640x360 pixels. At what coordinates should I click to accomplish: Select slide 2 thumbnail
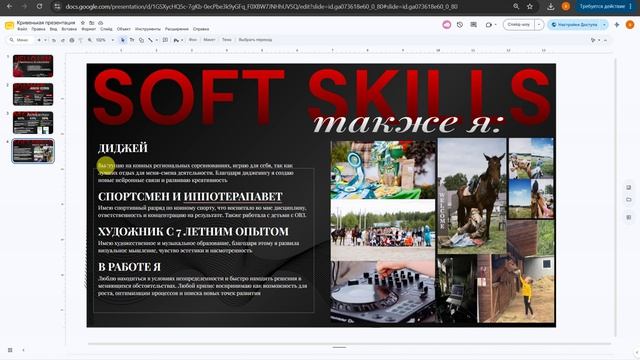point(33,94)
